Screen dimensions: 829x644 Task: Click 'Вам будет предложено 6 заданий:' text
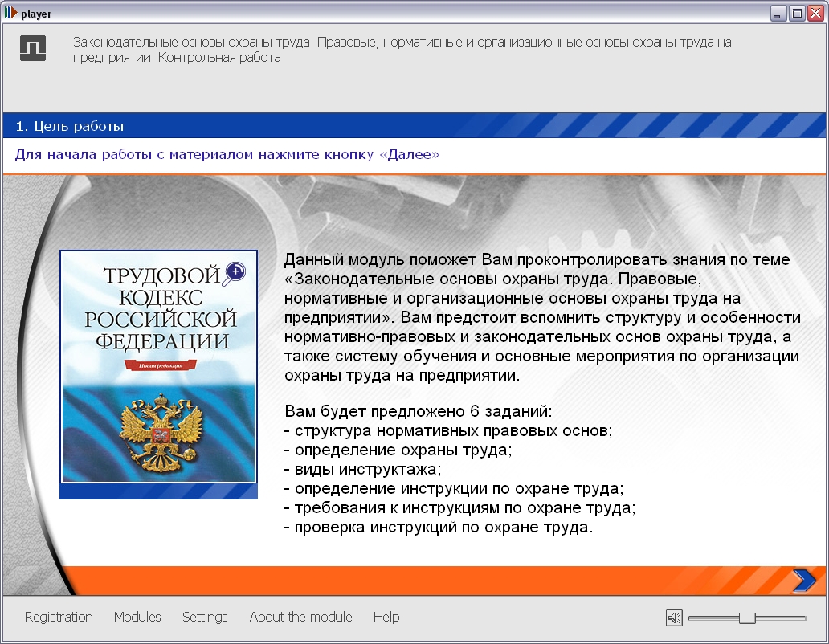[419, 411]
